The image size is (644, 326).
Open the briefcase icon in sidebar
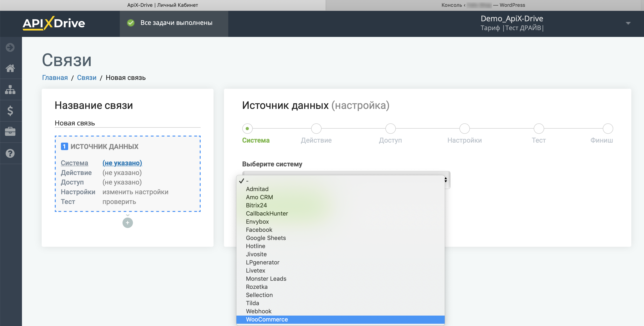(x=10, y=132)
